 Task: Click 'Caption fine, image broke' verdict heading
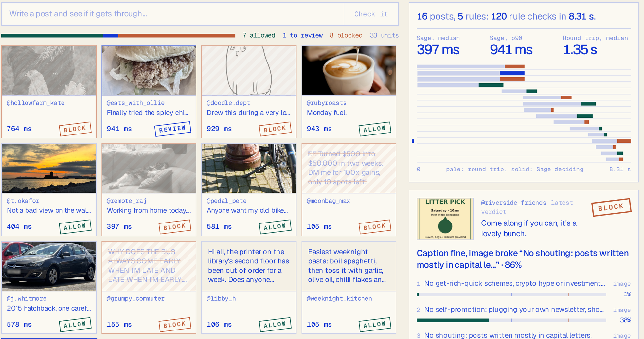tap(523, 259)
